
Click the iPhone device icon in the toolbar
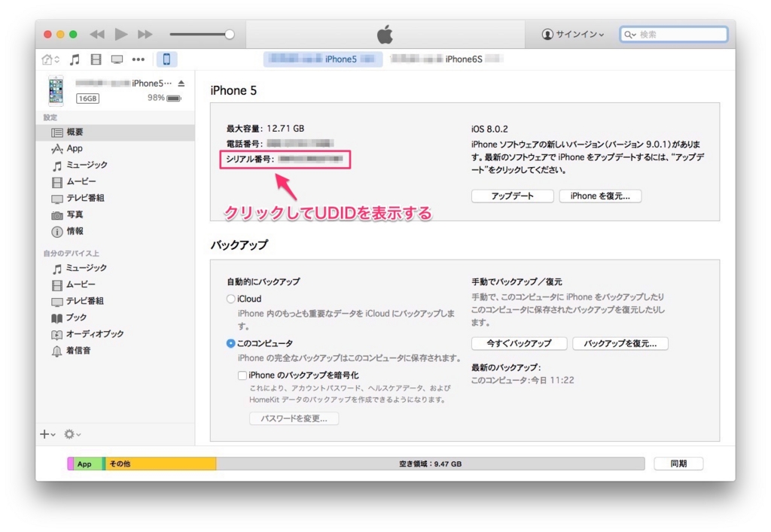point(166,59)
